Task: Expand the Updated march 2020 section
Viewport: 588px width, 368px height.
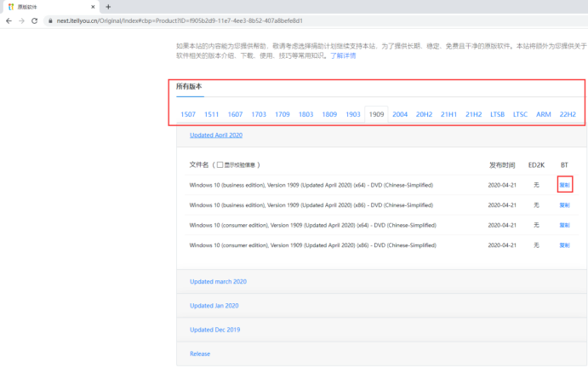Action: point(218,281)
